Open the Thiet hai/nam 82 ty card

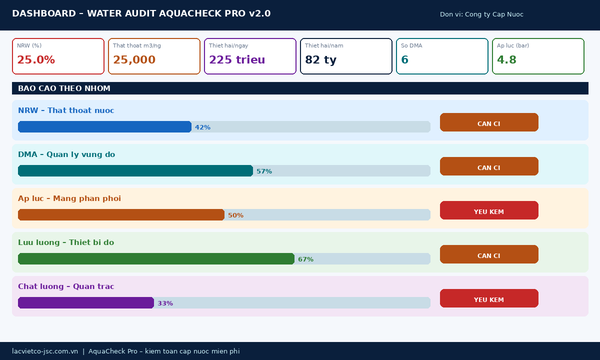[346, 56]
